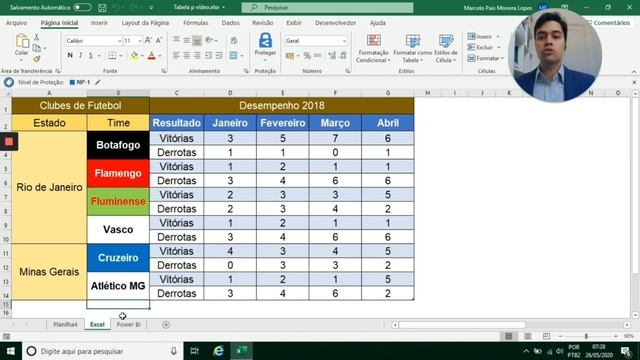Increase indent icon
Image resolution: width=640 pixels, height=360 pixels.
coord(219,56)
